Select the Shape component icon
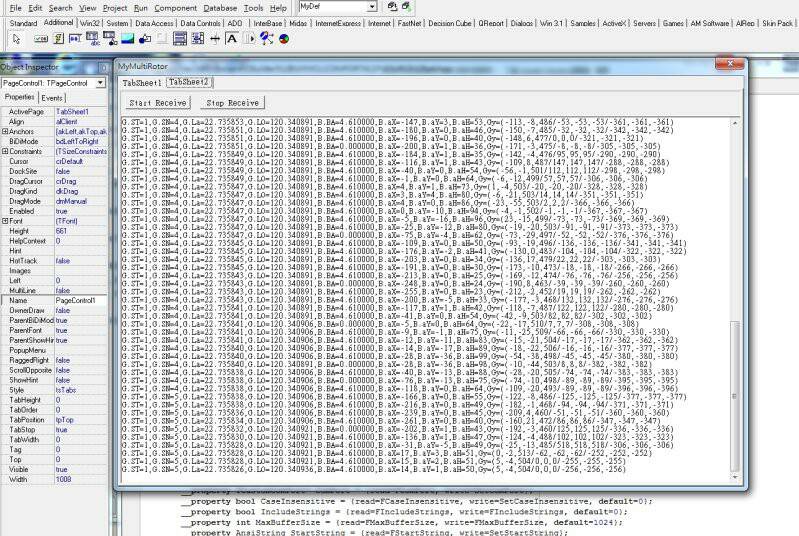Viewport: 799px width, 536px height. [x=145, y=39]
